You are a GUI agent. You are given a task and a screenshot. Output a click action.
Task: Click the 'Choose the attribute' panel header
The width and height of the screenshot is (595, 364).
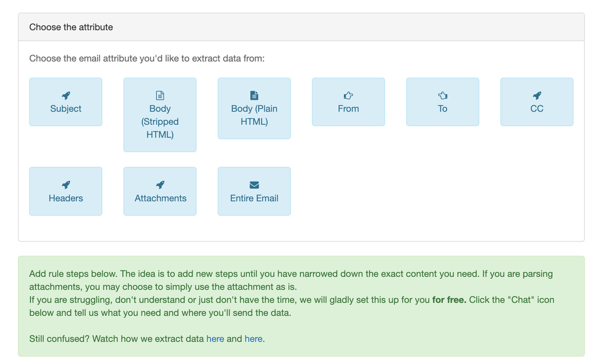(71, 27)
